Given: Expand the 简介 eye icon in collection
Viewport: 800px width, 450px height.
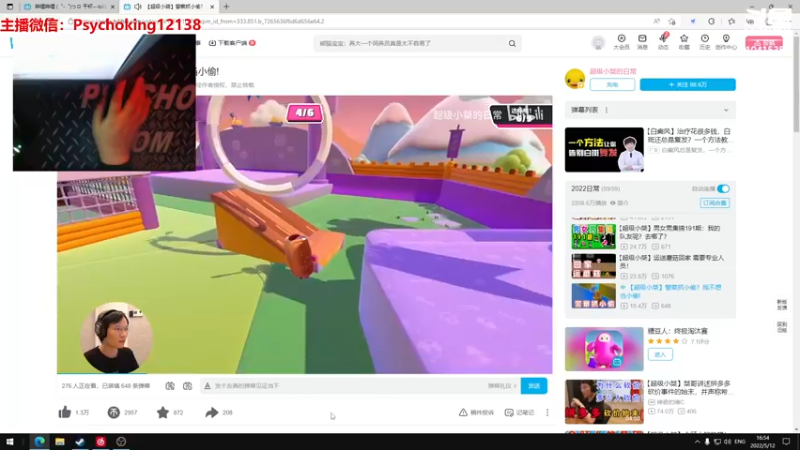Looking at the screenshot, I should pyautogui.click(x=613, y=203).
